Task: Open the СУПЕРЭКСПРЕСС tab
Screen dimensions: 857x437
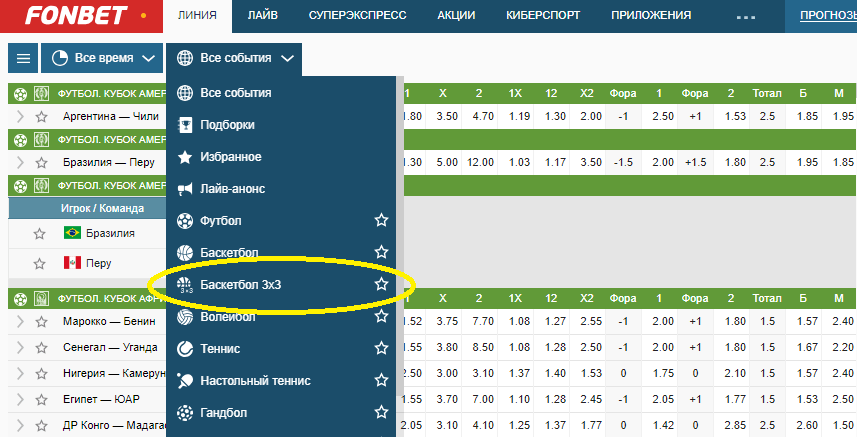Action: (x=357, y=16)
